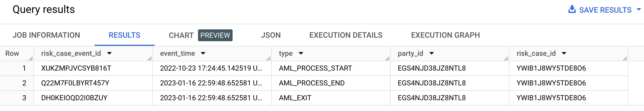Click the Save Results download icon
644x111 pixels.
tap(572, 9)
